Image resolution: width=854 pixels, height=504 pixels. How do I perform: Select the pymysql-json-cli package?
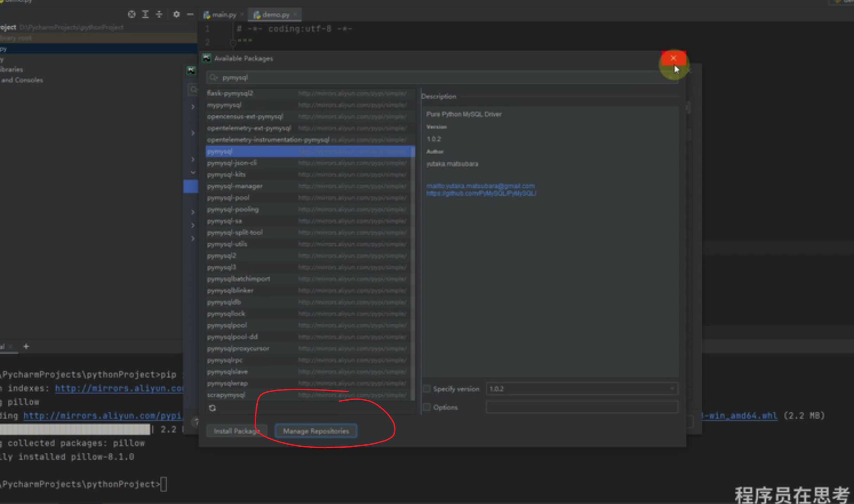coord(308,163)
